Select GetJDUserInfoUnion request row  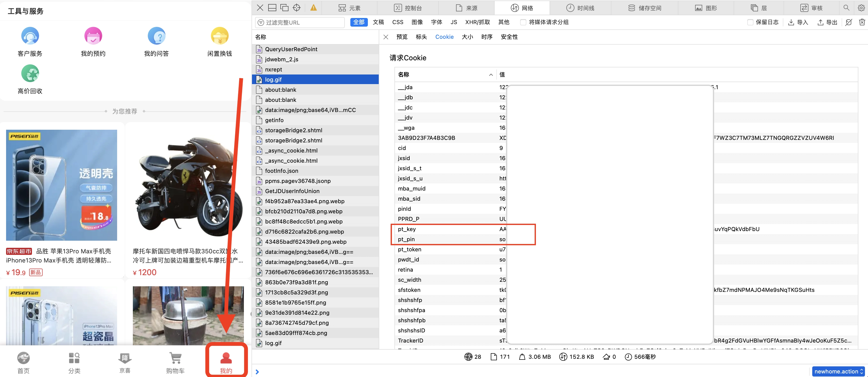[315, 191]
